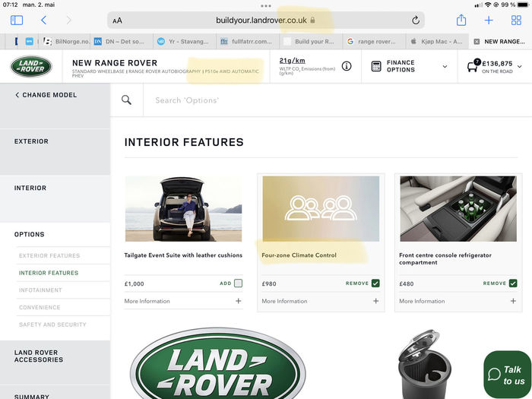This screenshot has height=399, width=532.
Task: Open reader text size AA menu
Action: 117,21
